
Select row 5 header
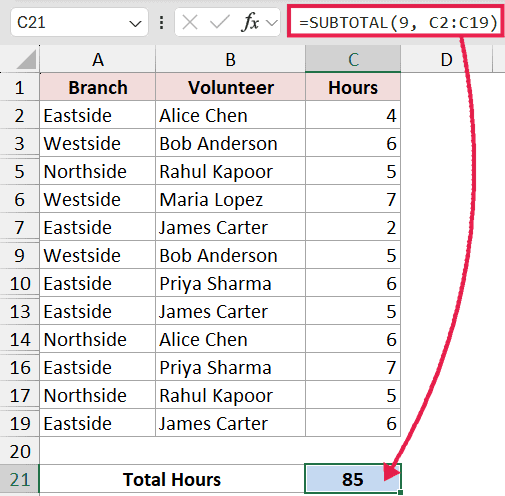coord(20,172)
